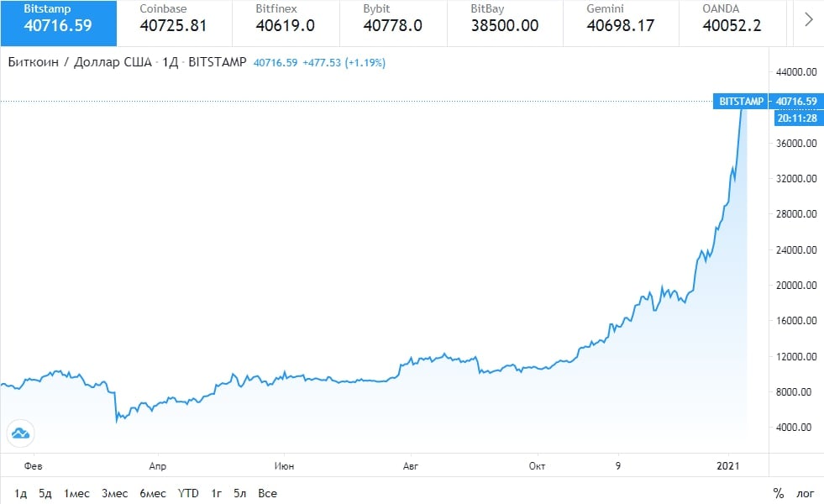Select the YTD time range
The width and height of the screenshot is (824, 504).
click(188, 493)
